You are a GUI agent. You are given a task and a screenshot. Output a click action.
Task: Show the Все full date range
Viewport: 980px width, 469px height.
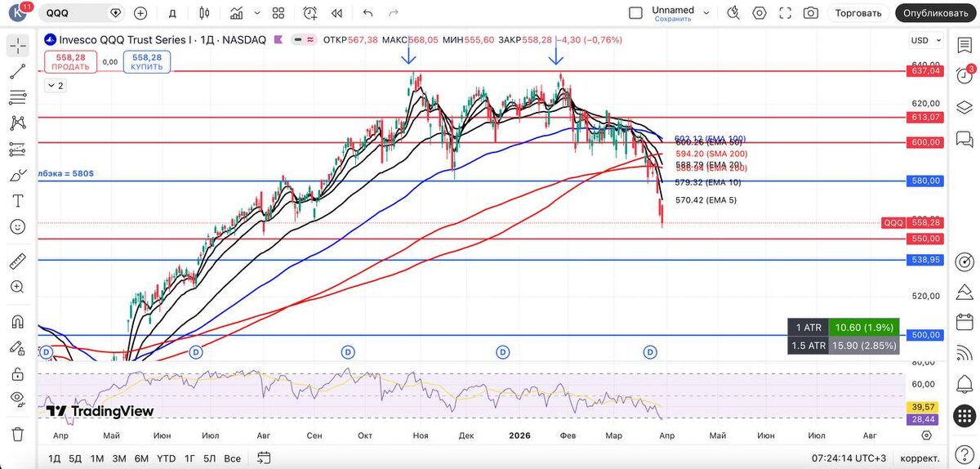pyautogui.click(x=233, y=458)
